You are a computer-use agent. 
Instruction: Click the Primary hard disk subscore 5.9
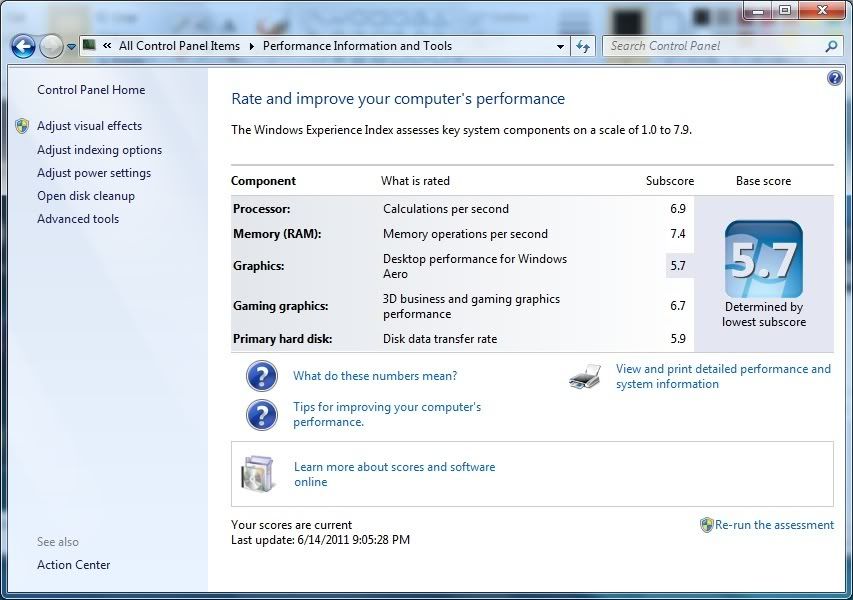(x=678, y=339)
